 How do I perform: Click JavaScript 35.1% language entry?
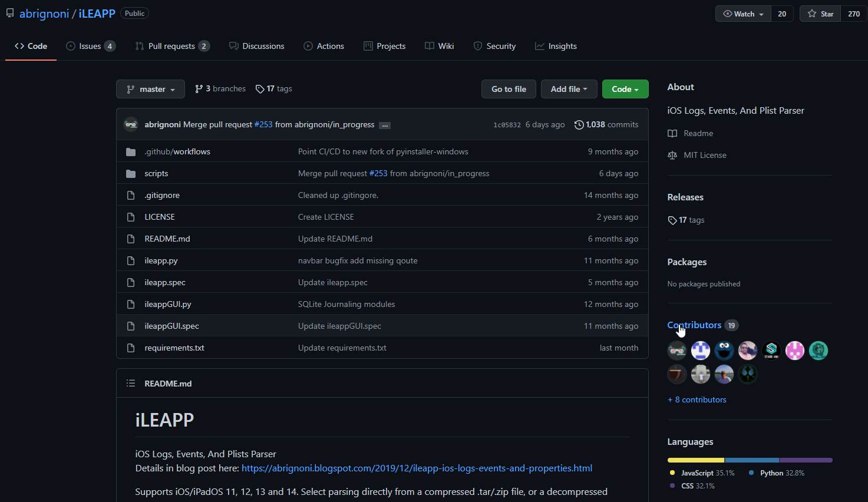pos(702,473)
